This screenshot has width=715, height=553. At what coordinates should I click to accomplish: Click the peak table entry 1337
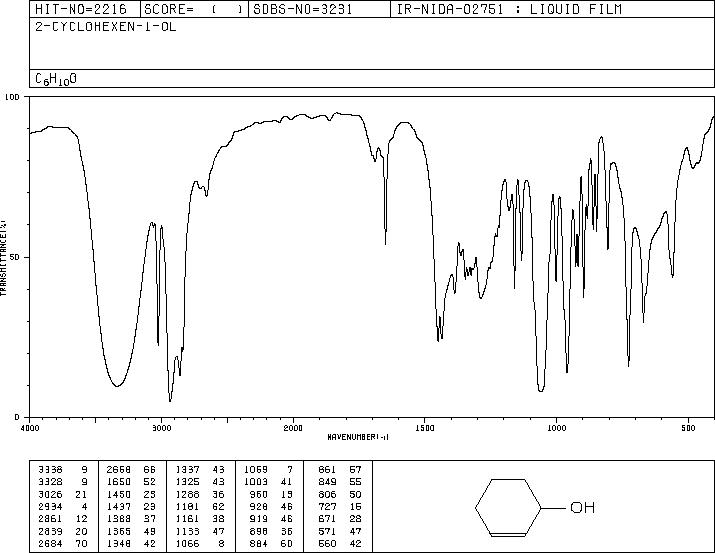[187, 470]
